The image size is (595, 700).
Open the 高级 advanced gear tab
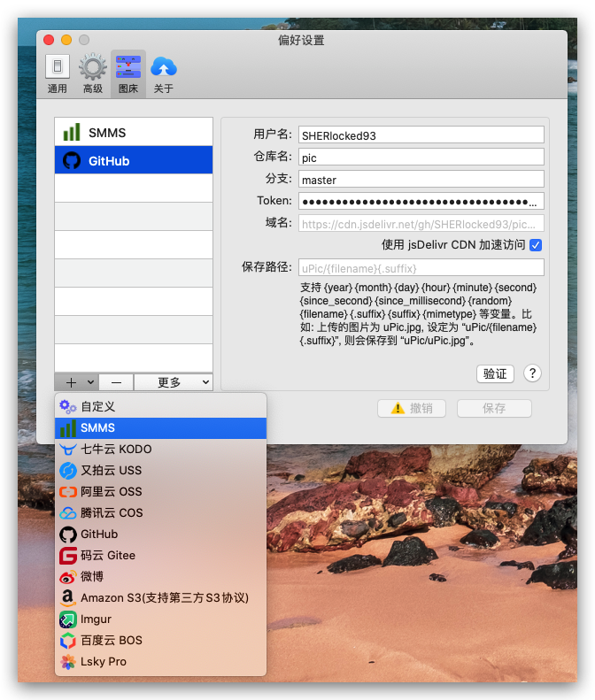[x=92, y=74]
